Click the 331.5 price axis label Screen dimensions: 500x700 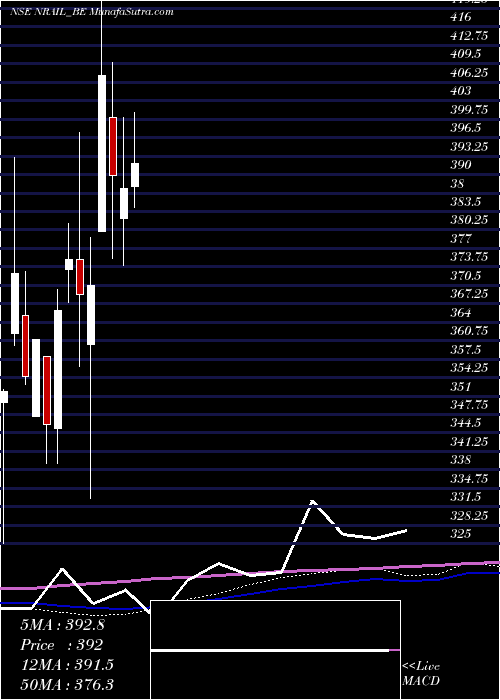[x=466, y=497]
